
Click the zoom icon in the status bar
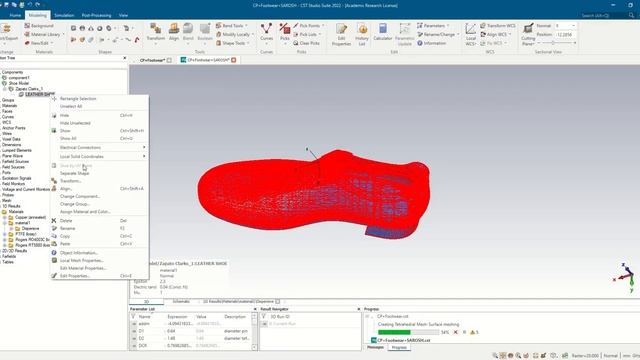(495, 356)
